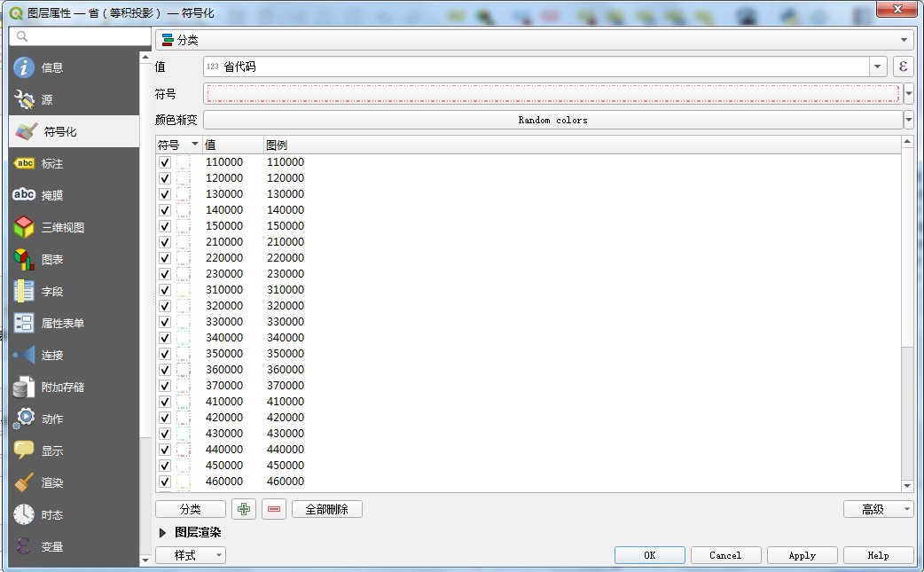
Task: Click the category list scrollbar down arrow
Action: [x=907, y=487]
